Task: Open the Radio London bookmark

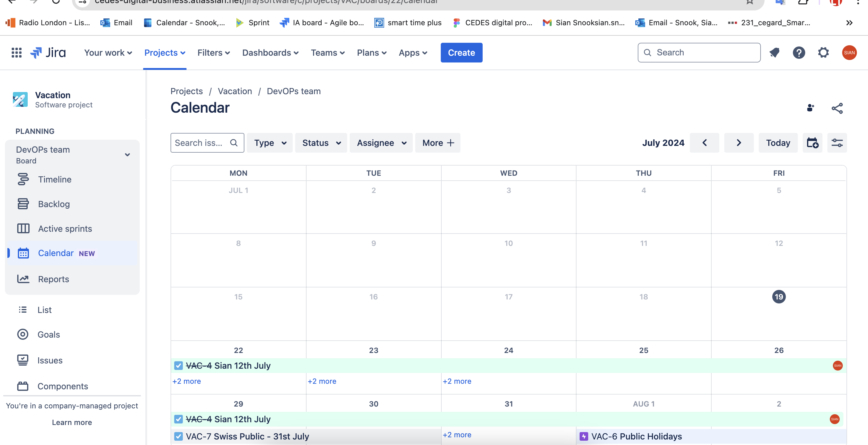Action: (x=48, y=22)
